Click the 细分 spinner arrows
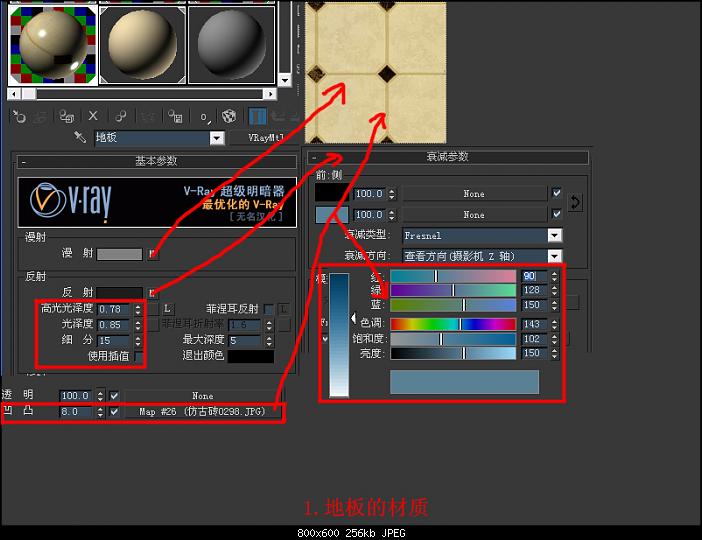The image size is (702, 540). pos(138,341)
